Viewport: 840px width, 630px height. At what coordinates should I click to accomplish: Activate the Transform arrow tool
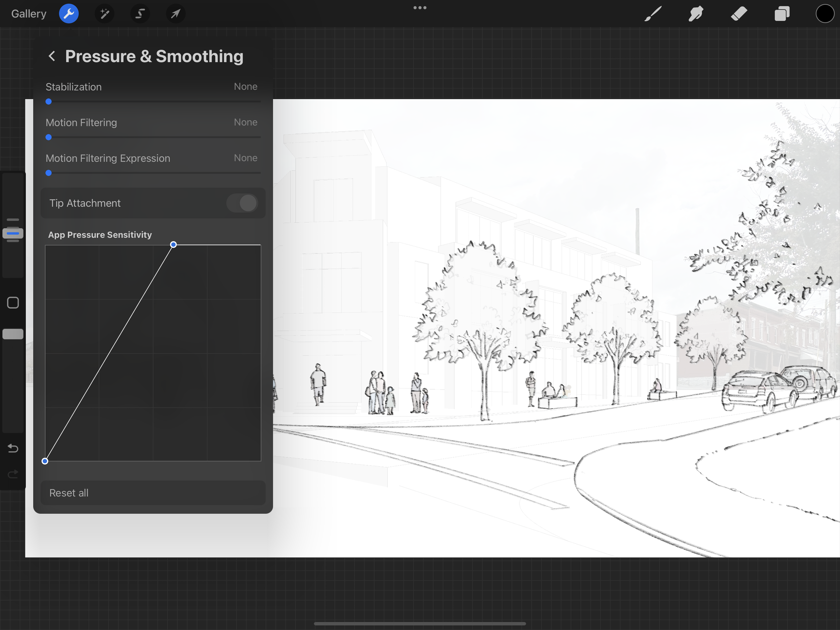click(175, 14)
